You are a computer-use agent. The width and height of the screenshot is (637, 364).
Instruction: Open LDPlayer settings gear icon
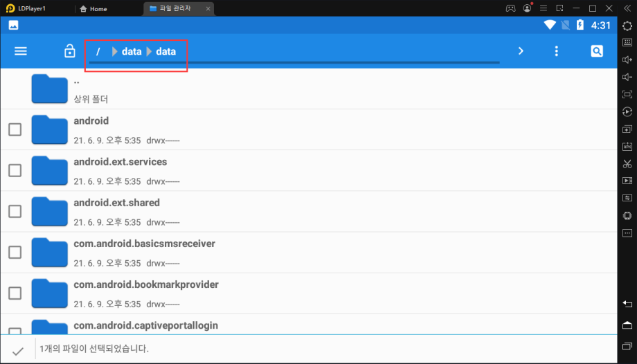tap(627, 26)
